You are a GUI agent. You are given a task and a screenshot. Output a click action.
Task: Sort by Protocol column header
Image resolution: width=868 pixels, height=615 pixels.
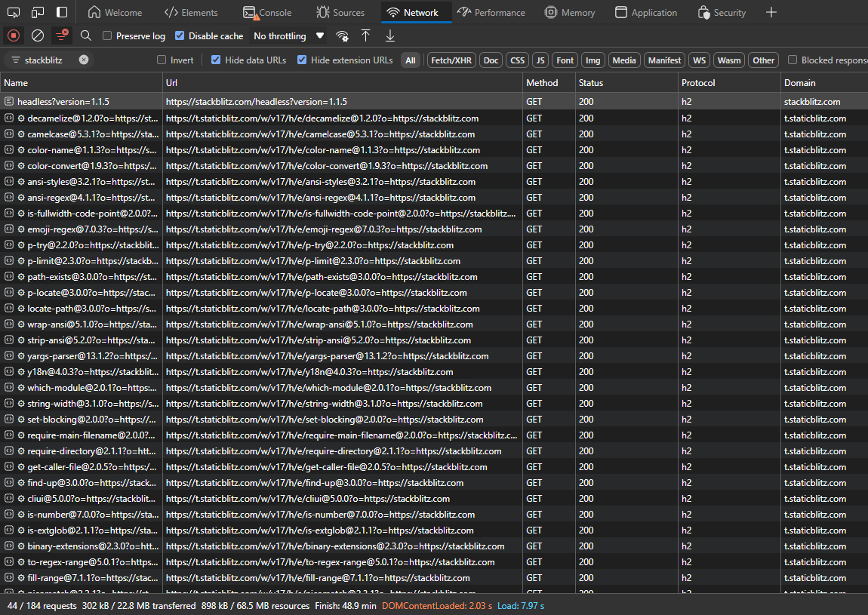coord(730,82)
